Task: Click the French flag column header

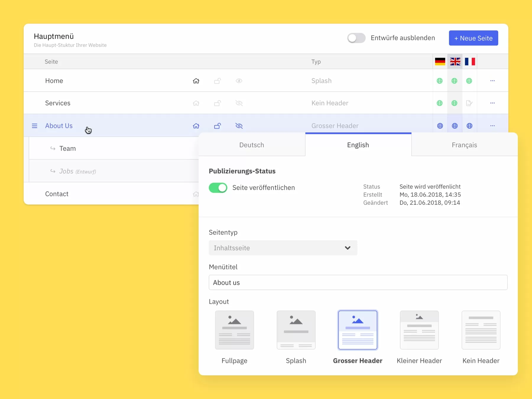Action: pyautogui.click(x=470, y=61)
